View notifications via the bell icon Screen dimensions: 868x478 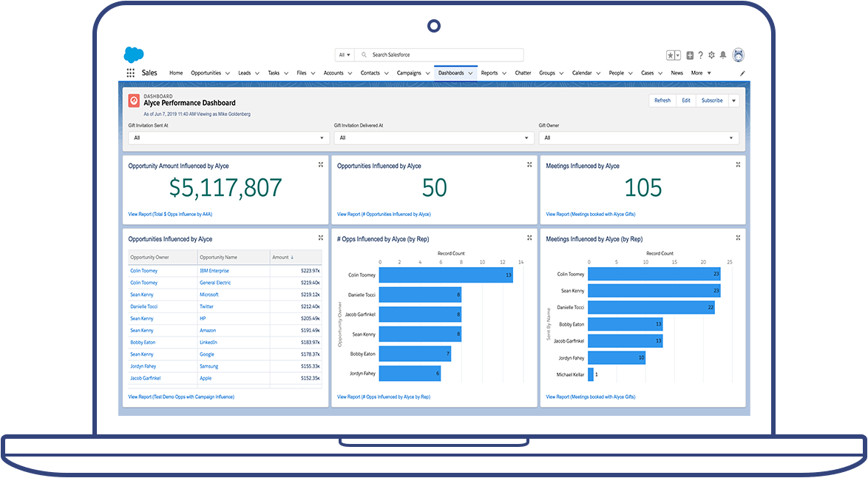click(x=722, y=55)
